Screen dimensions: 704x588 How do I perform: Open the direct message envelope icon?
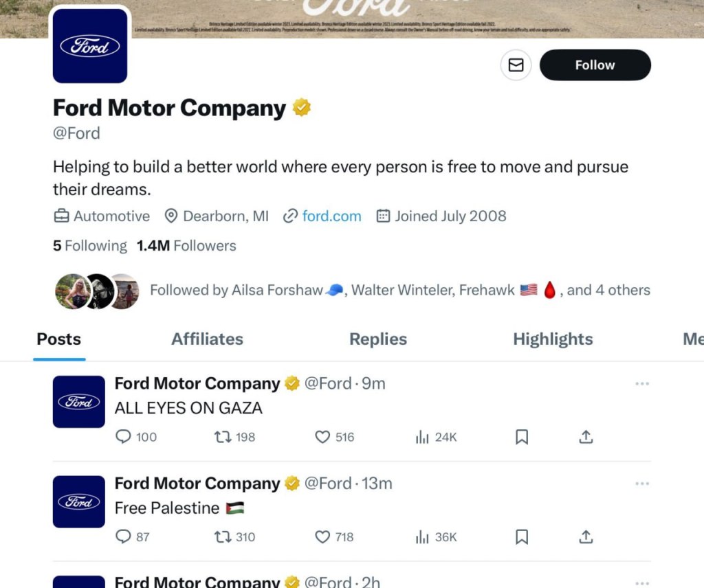(x=516, y=65)
